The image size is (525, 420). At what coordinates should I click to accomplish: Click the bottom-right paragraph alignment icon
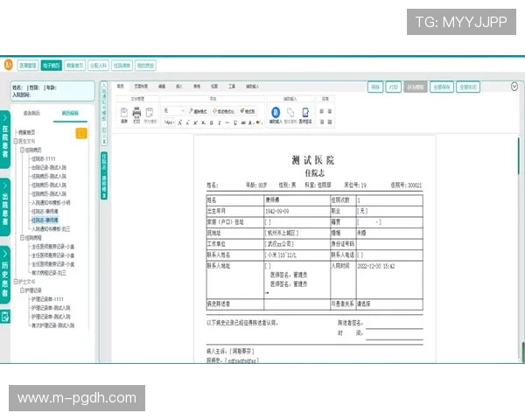pos(330,122)
